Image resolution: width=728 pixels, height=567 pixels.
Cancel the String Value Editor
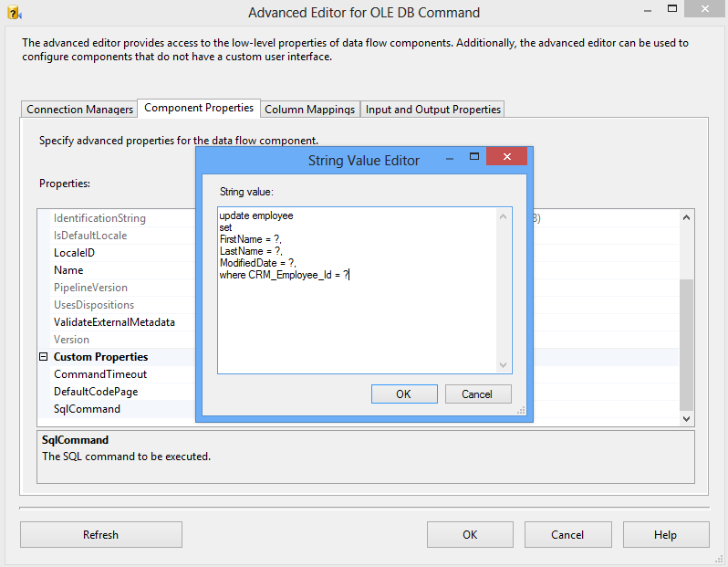478,394
